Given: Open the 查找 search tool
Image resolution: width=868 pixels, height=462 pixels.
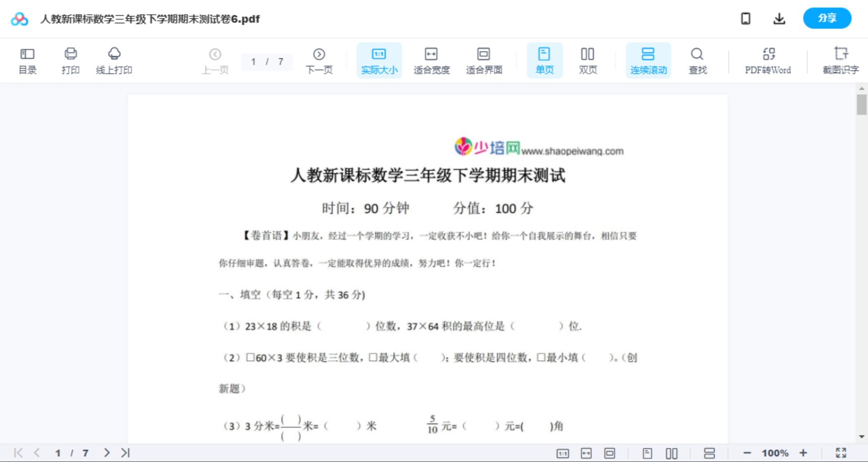Looking at the screenshot, I should [x=698, y=59].
